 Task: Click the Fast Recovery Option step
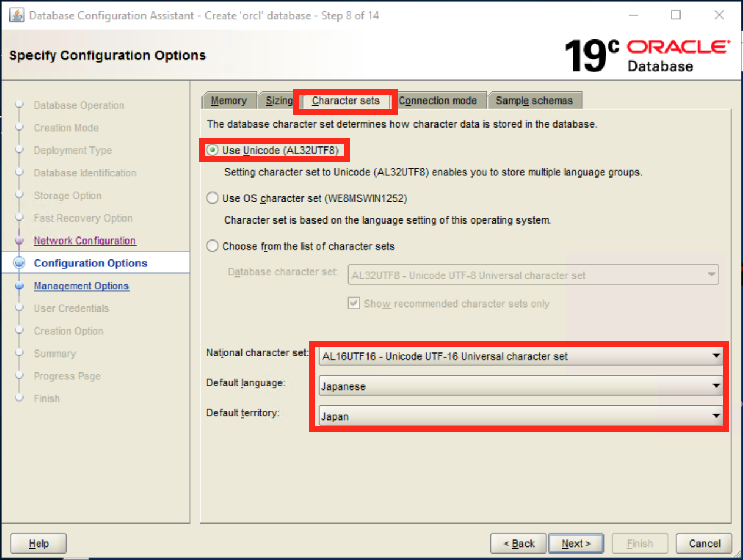(x=83, y=218)
